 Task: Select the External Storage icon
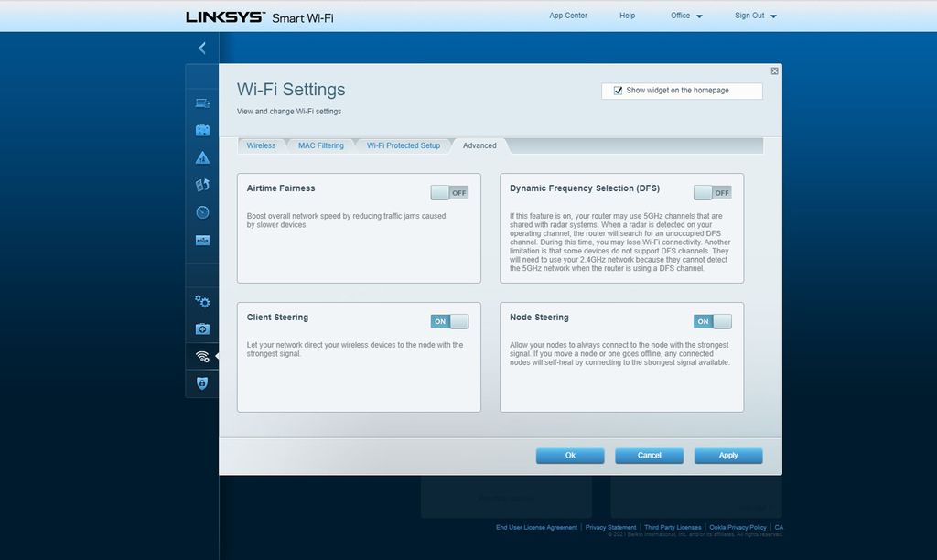(x=202, y=240)
